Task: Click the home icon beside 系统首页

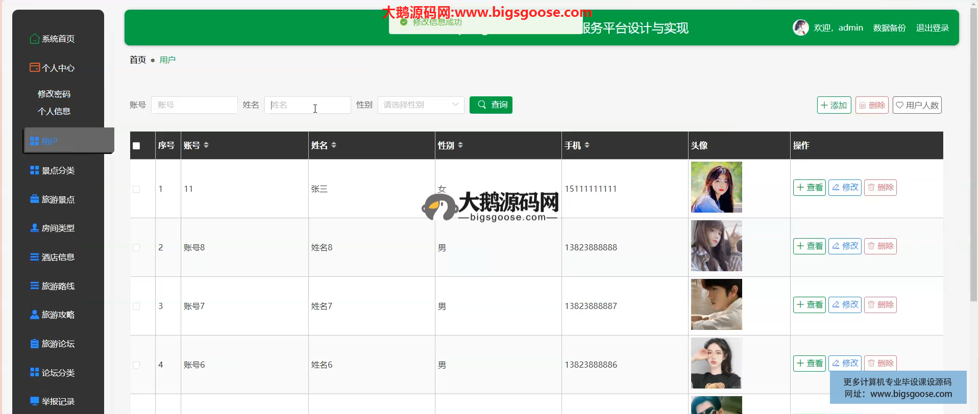Action: coord(34,39)
